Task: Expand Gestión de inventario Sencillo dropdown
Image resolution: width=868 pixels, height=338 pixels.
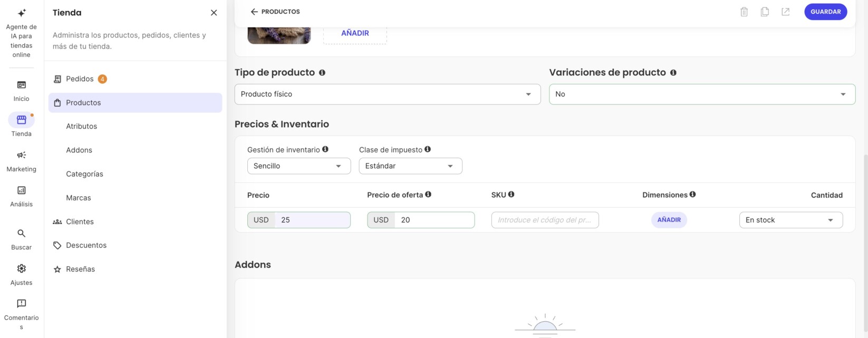Action: (x=299, y=166)
